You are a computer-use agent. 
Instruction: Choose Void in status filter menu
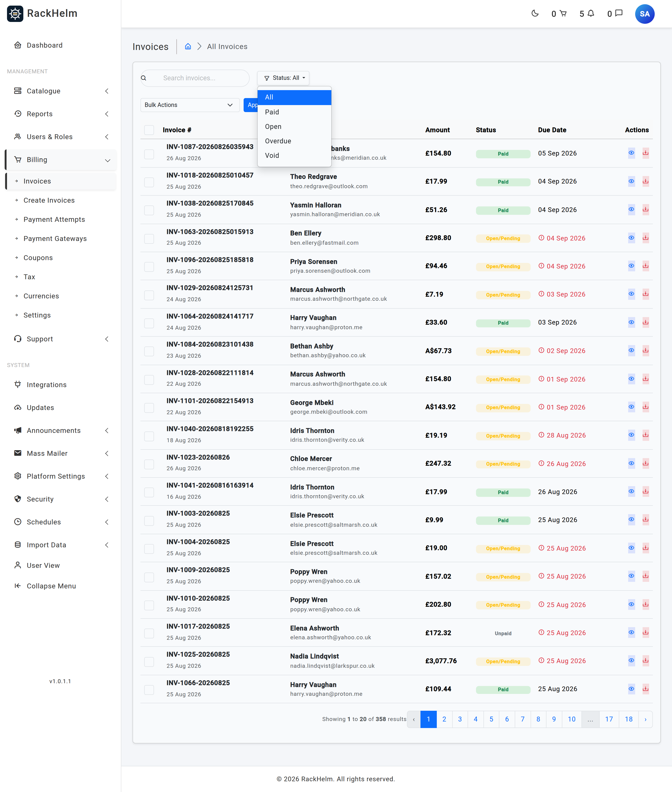(x=294, y=156)
